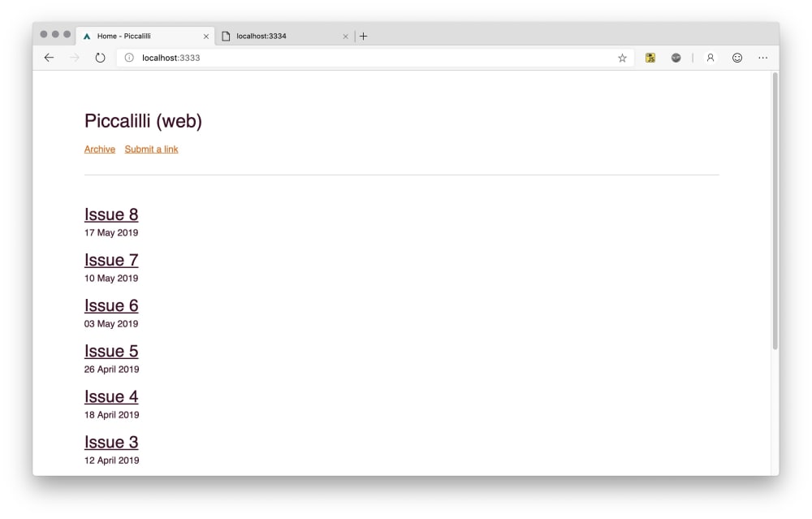Bookmark this page with the star icon
812x519 pixels.
coord(623,58)
